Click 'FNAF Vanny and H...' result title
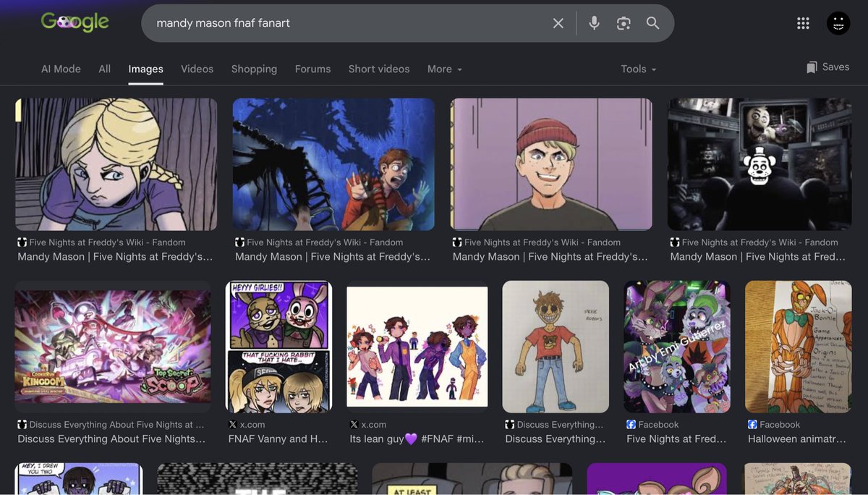Viewport: 868px width, 495px height. click(278, 439)
